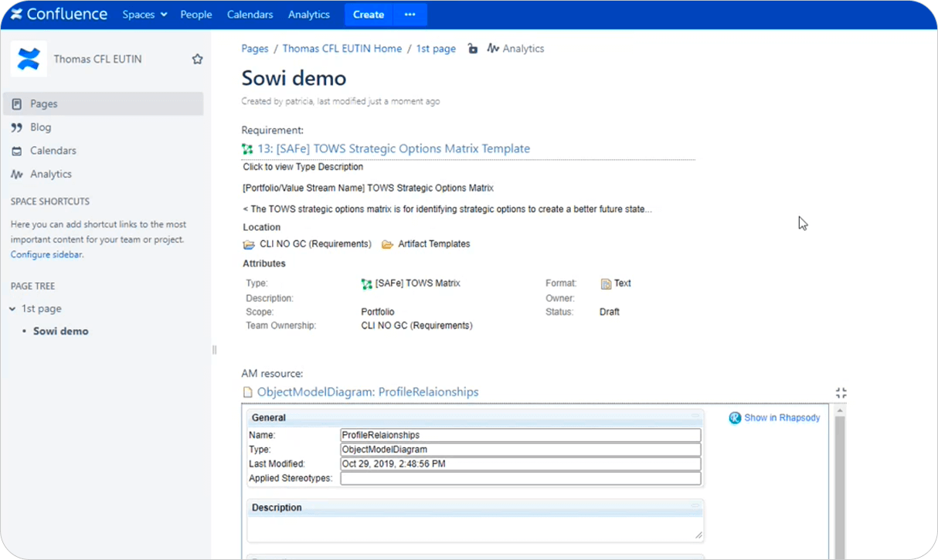The width and height of the screenshot is (938, 560).
Task: Click the Draft status value
Action: pyautogui.click(x=610, y=312)
